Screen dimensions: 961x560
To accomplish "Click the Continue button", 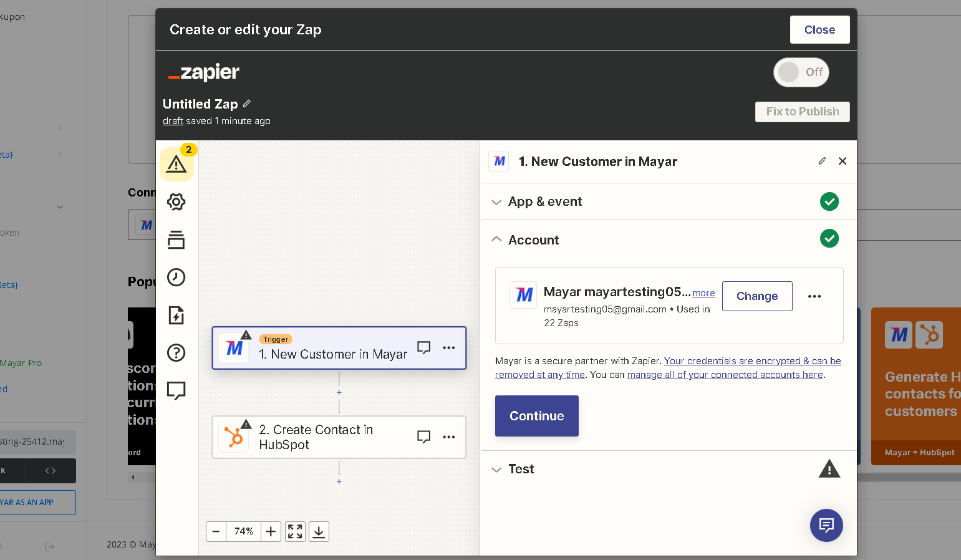I will pyautogui.click(x=536, y=416).
